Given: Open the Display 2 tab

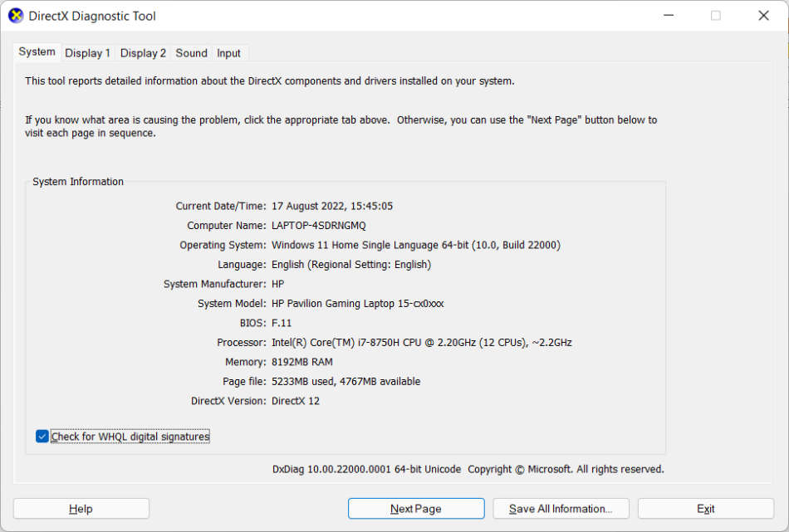Looking at the screenshot, I should coord(143,53).
